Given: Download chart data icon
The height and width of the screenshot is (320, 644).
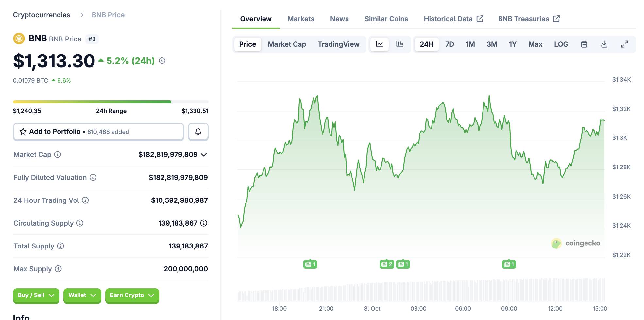Looking at the screenshot, I should coord(604,44).
